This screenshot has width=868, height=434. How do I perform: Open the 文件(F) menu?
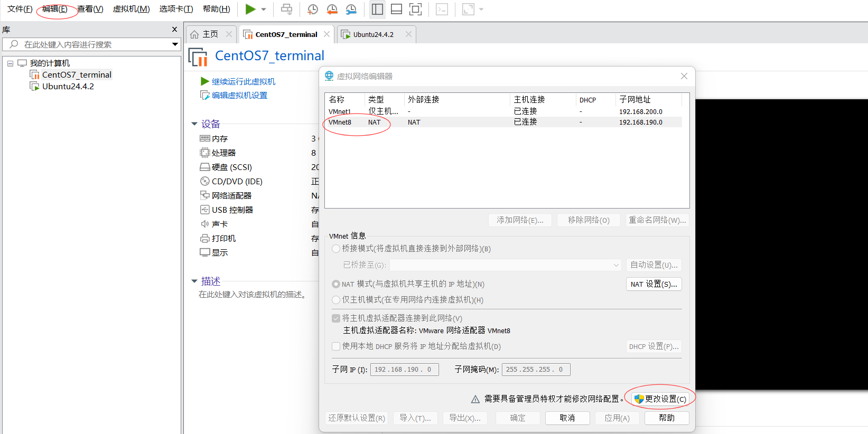pyautogui.click(x=20, y=9)
